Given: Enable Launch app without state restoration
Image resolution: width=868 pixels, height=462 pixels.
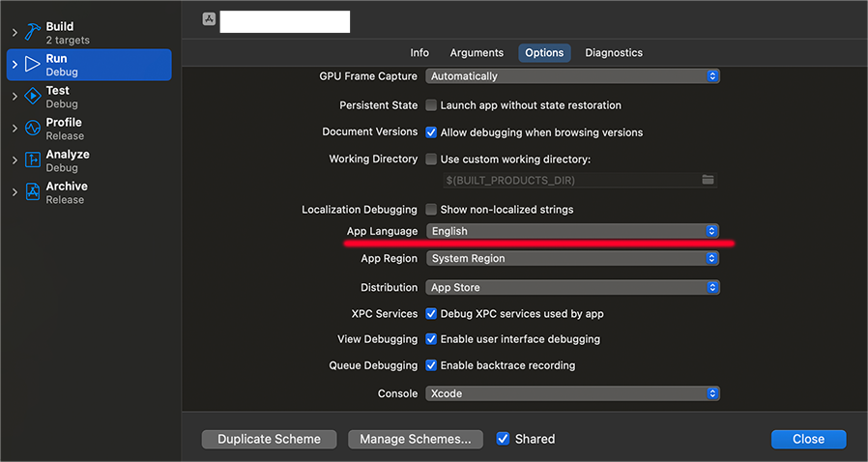Looking at the screenshot, I should (x=431, y=105).
